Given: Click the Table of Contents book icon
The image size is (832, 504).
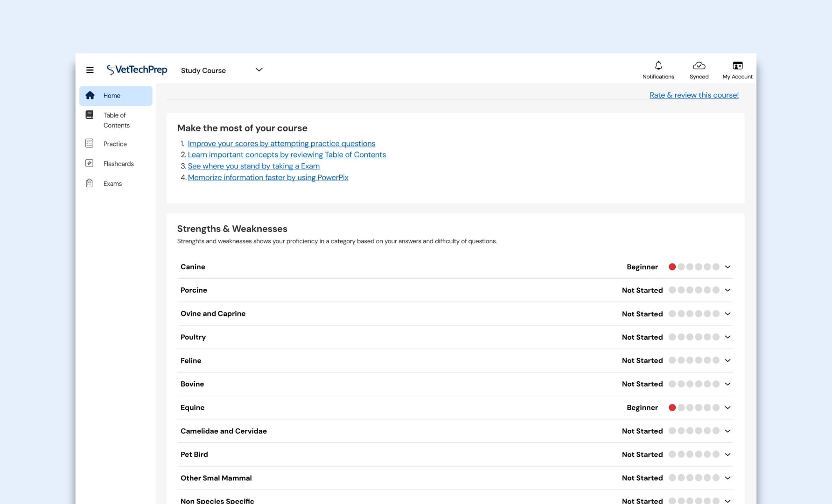Looking at the screenshot, I should tap(90, 115).
